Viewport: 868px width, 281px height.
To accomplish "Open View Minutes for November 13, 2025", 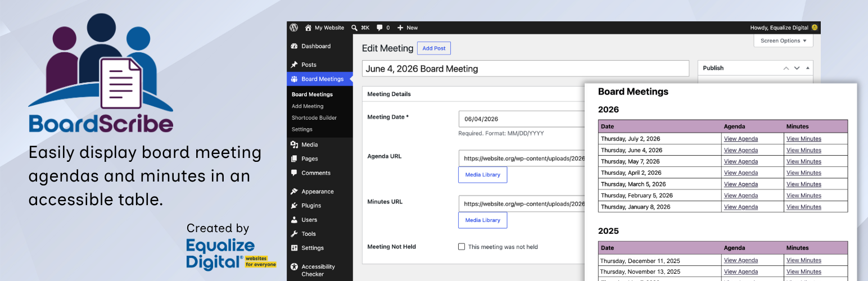I will (804, 271).
